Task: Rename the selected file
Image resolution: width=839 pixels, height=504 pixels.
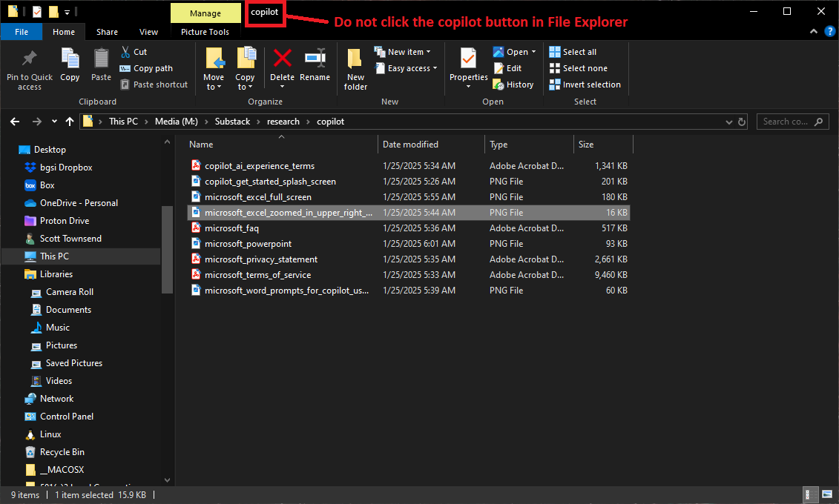Action: point(315,65)
